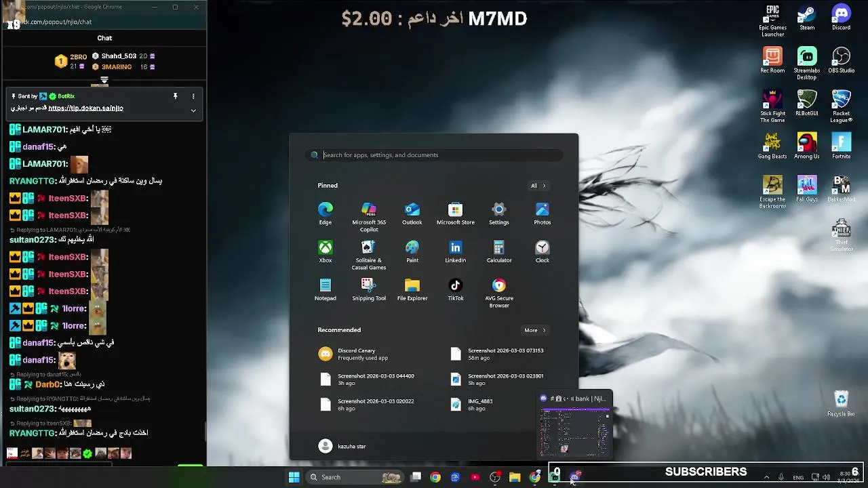Select OBS Studio desktop icon
The image size is (868, 488).
(842, 60)
